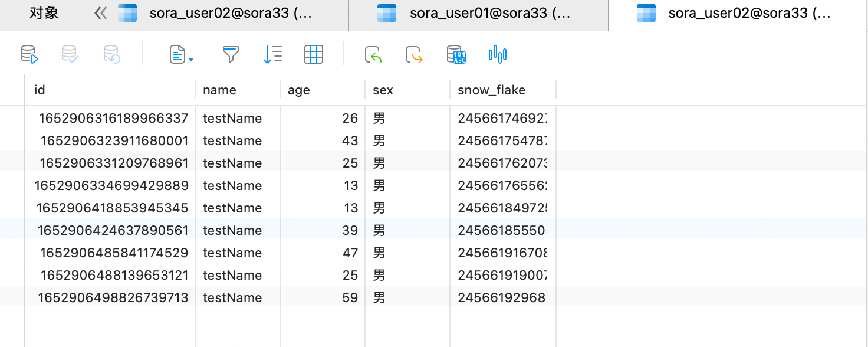Switch to the 对象 tab
The width and height of the screenshot is (868, 347).
point(44,14)
